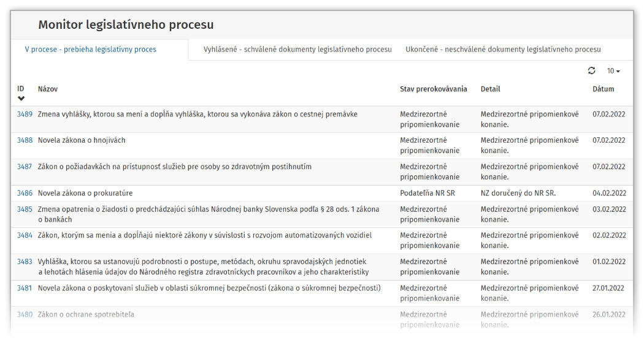Open document ID 3489 link
644x343 pixels.
[x=25, y=114]
